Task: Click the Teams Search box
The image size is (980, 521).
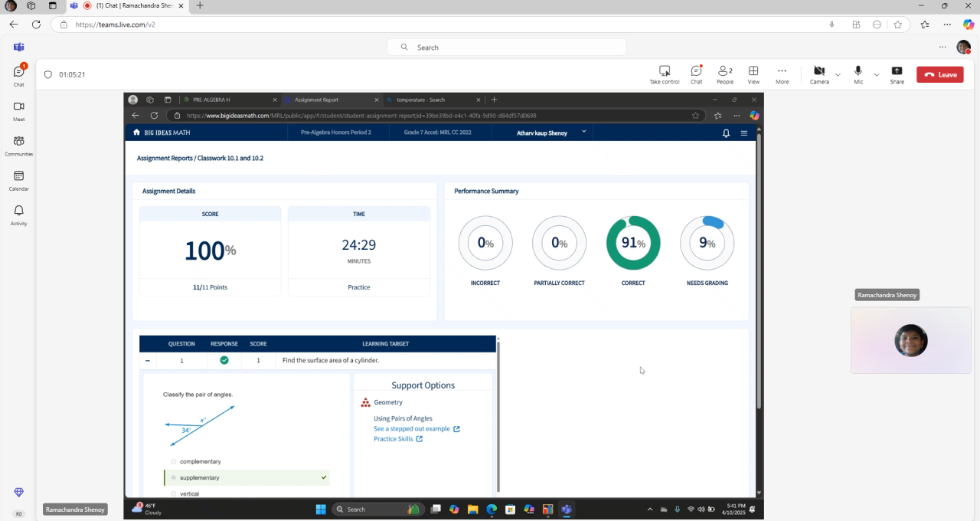Action: point(507,48)
